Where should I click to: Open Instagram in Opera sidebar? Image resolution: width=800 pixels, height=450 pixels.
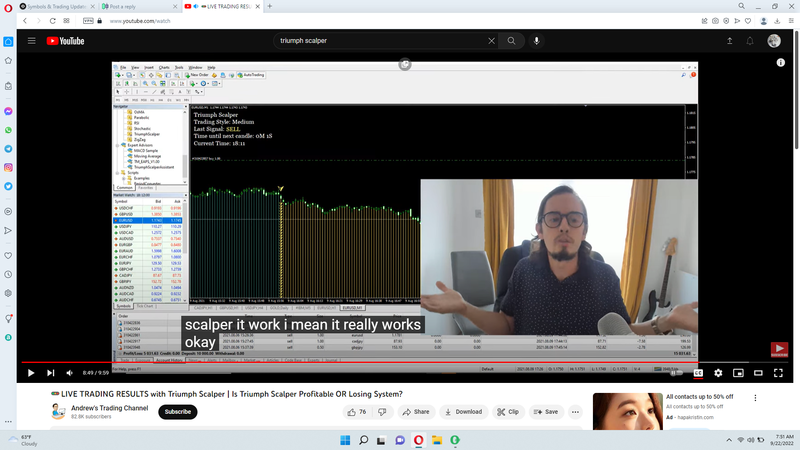tap(8, 167)
